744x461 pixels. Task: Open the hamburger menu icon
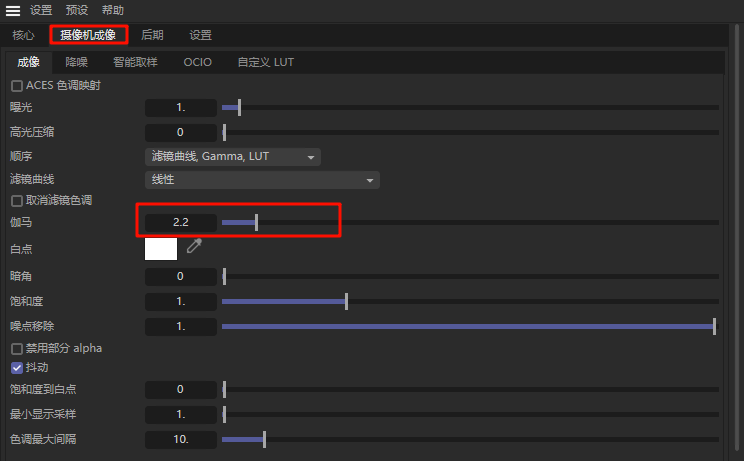(x=13, y=10)
